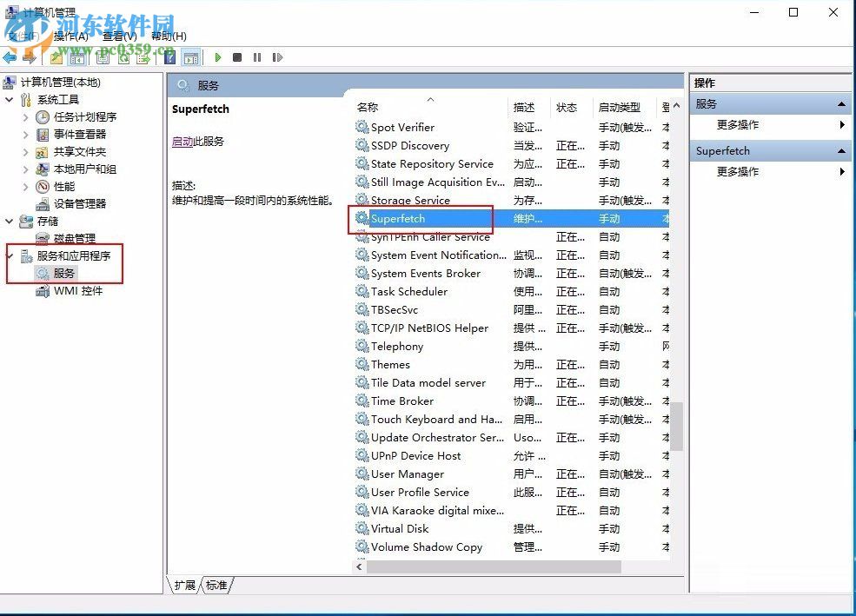The image size is (856, 616).
Task: Pause the service with the pause icon
Action: [257, 57]
